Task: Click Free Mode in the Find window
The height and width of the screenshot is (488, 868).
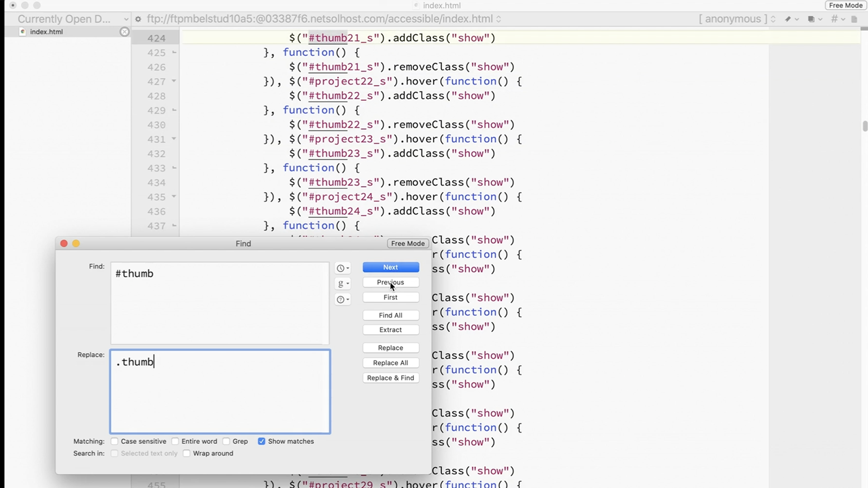Action: [407, 244]
